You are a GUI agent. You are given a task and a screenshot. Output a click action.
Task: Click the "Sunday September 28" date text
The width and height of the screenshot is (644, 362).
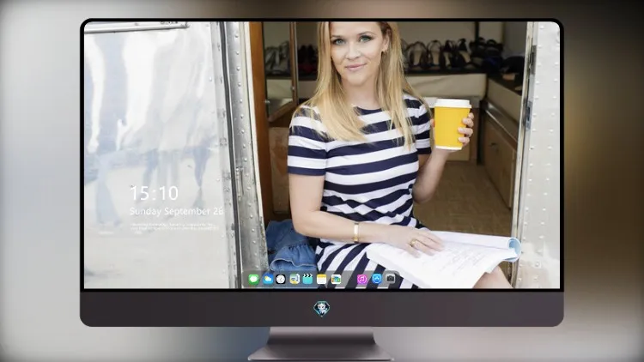(176, 211)
